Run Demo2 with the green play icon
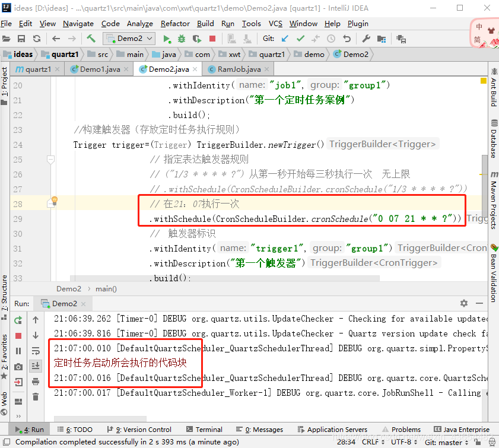Screen dimensions: 499x448 (x=167, y=39)
